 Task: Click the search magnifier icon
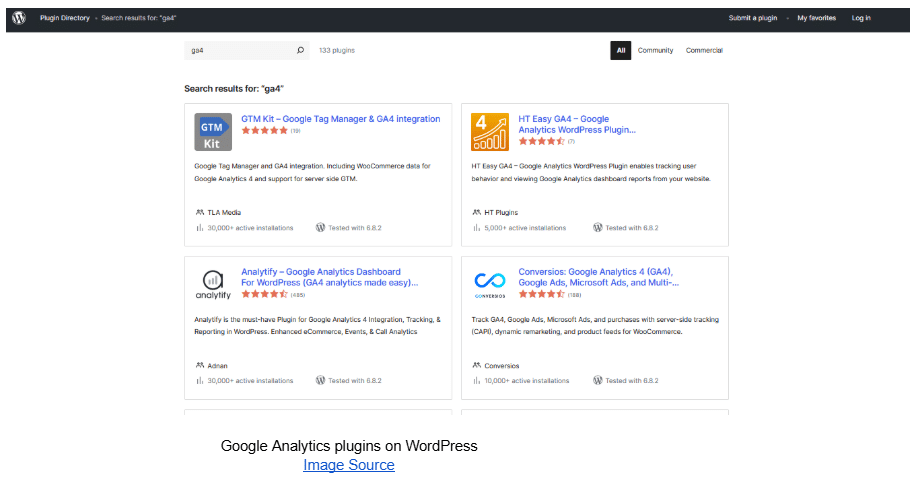pos(300,50)
